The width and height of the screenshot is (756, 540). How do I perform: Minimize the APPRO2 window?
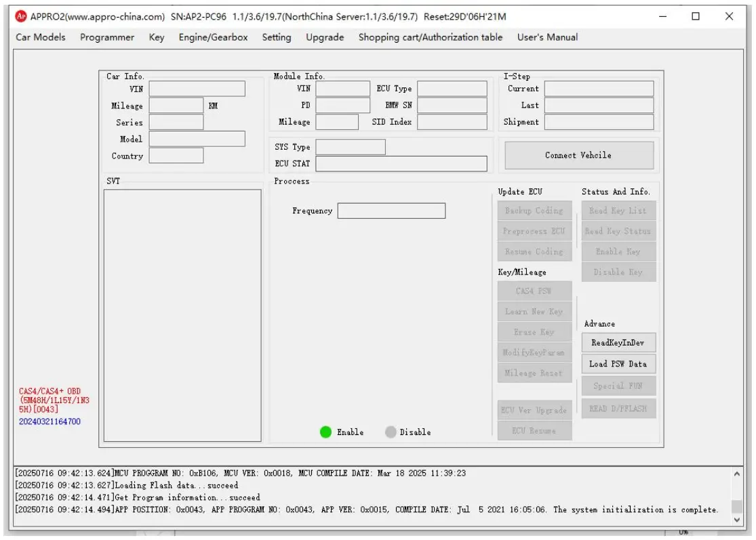[x=663, y=16]
